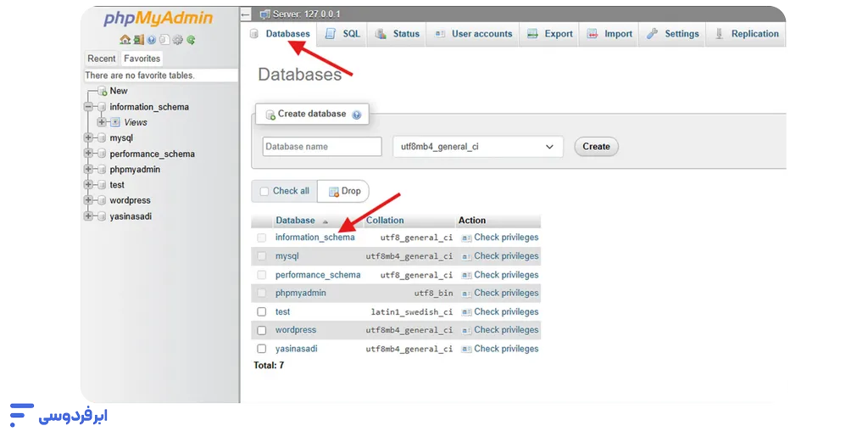Switch to the SQL tab
This screenshot has height=437, width=868.
point(343,34)
